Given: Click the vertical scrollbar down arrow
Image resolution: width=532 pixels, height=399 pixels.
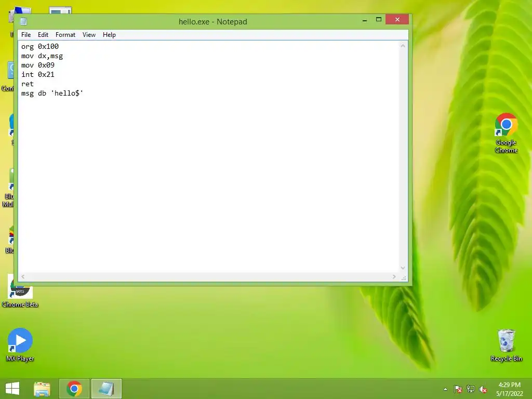Looking at the screenshot, I should (x=403, y=268).
